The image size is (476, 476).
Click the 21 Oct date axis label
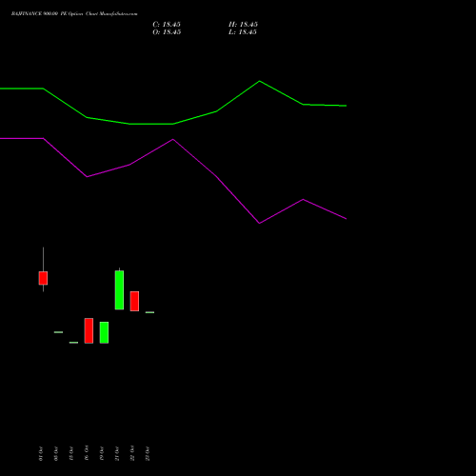click(117, 453)
